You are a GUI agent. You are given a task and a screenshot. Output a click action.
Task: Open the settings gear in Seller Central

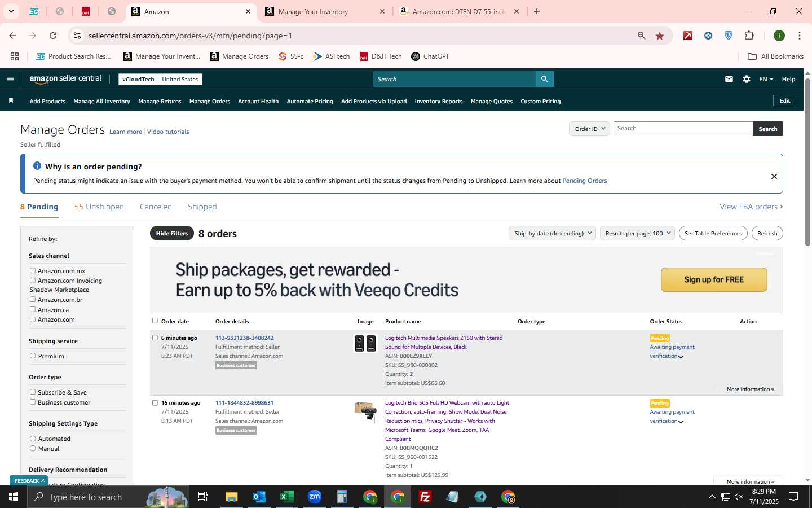pyautogui.click(x=747, y=79)
